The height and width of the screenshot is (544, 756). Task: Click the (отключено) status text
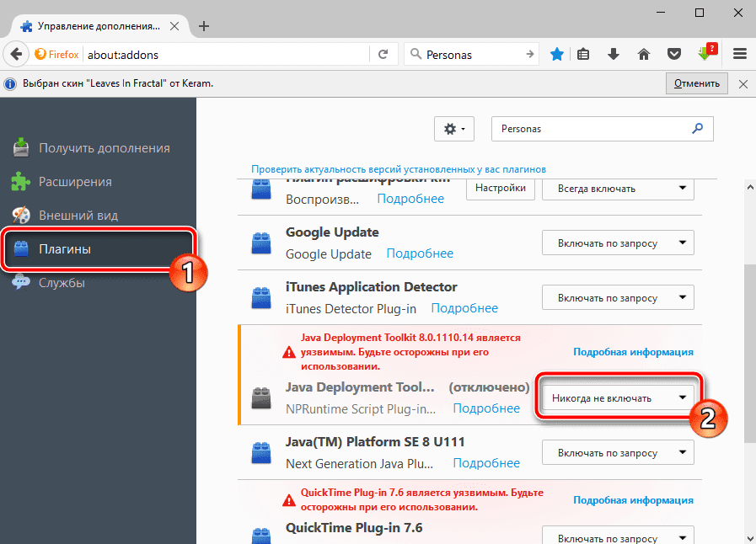click(489, 387)
